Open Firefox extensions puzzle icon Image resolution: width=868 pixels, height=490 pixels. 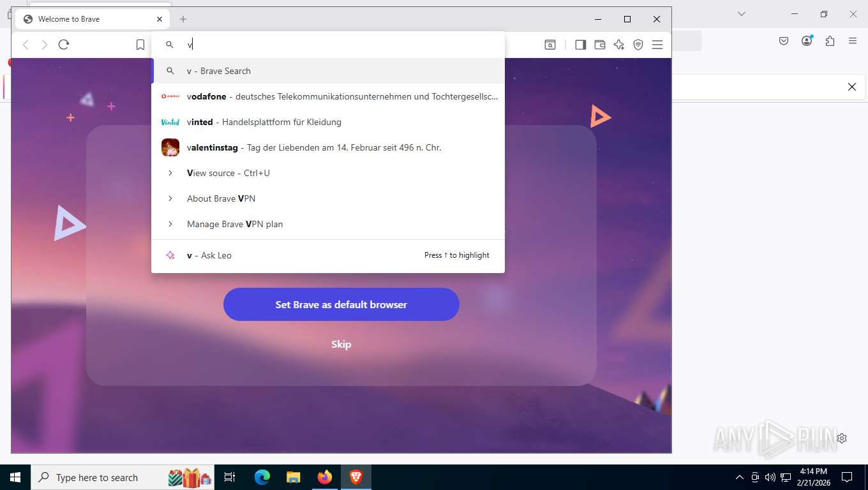[x=830, y=41]
